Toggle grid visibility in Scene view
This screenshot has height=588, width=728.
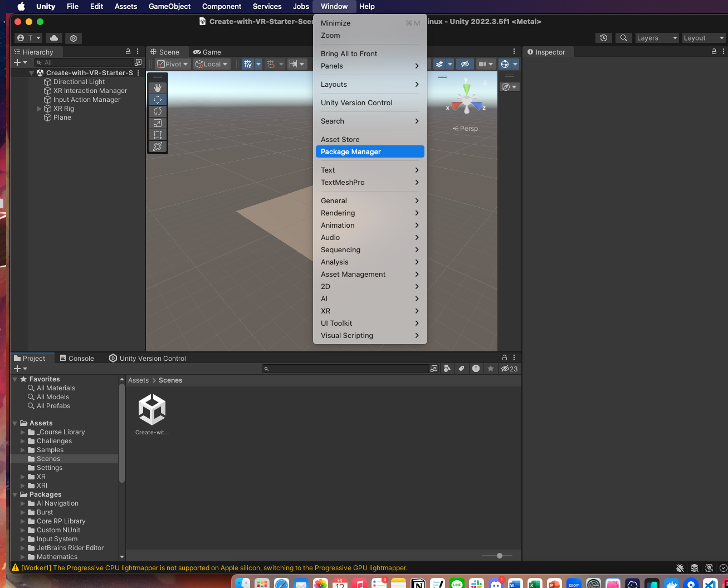[248, 64]
